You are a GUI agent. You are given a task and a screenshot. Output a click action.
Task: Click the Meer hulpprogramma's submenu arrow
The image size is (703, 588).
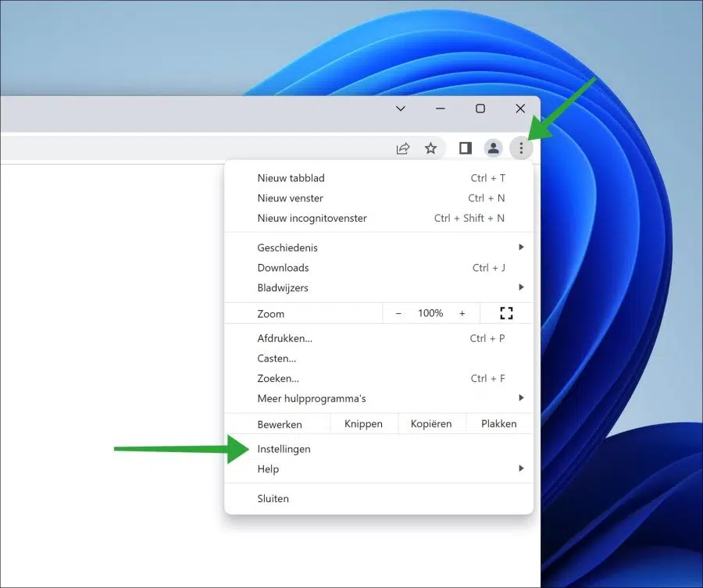[x=521, y=397]
